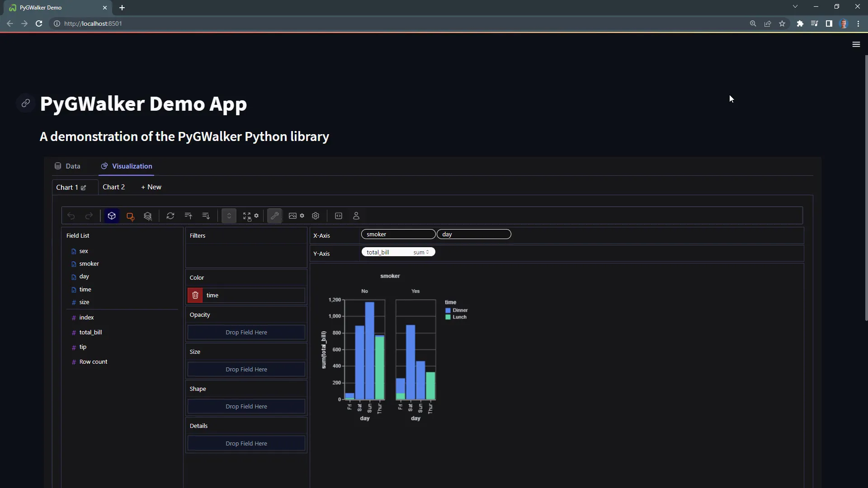Click the code export icon
The height and width of the screenshot is (488, 868).
tap(339, 216)
